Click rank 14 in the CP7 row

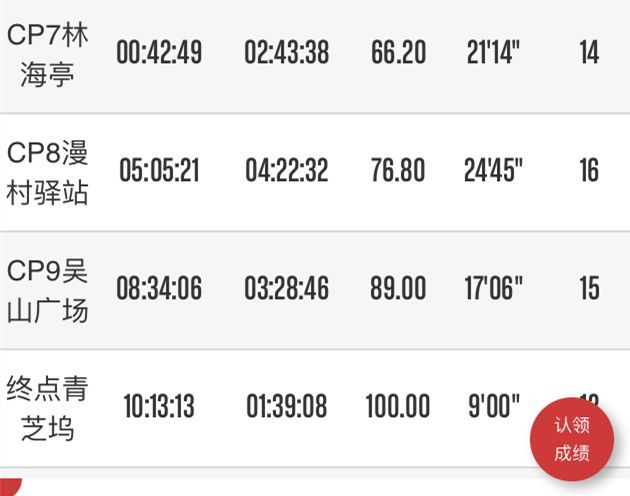(589, 53)
